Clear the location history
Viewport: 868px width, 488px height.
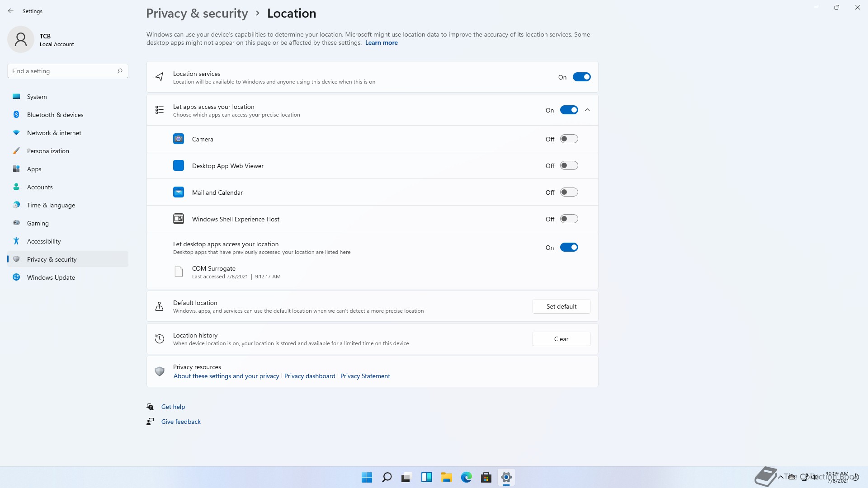[x=561, y=338]
